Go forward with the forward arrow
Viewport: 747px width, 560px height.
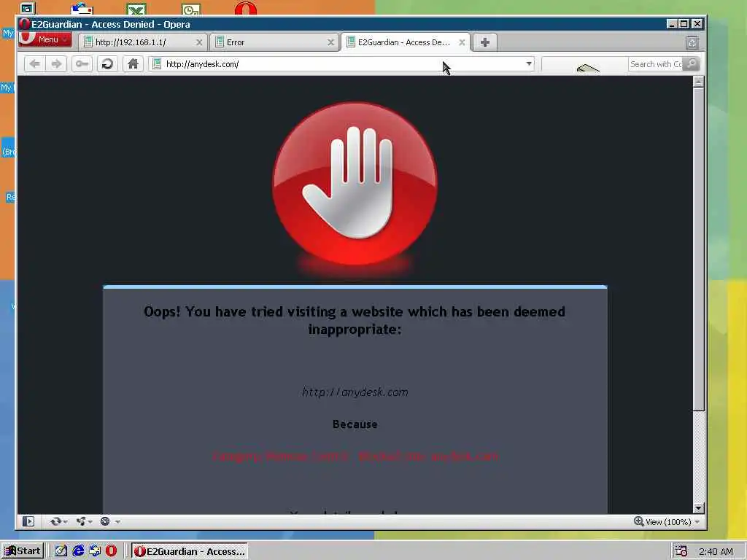click(56, 64)
